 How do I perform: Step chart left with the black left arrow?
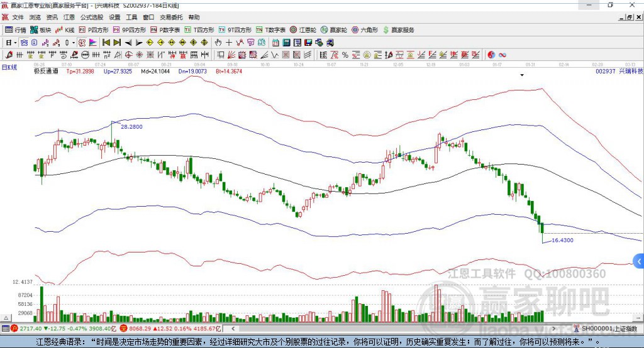(128, 43)
